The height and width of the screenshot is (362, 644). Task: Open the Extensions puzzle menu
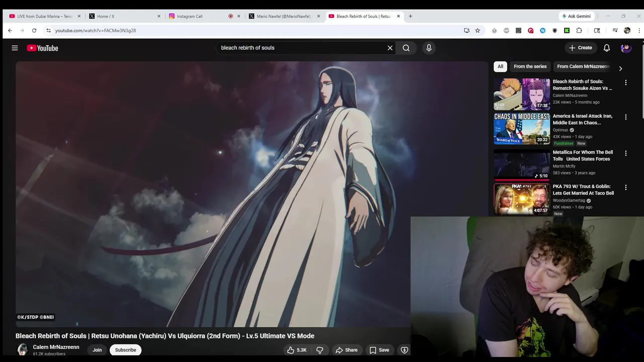579,30
